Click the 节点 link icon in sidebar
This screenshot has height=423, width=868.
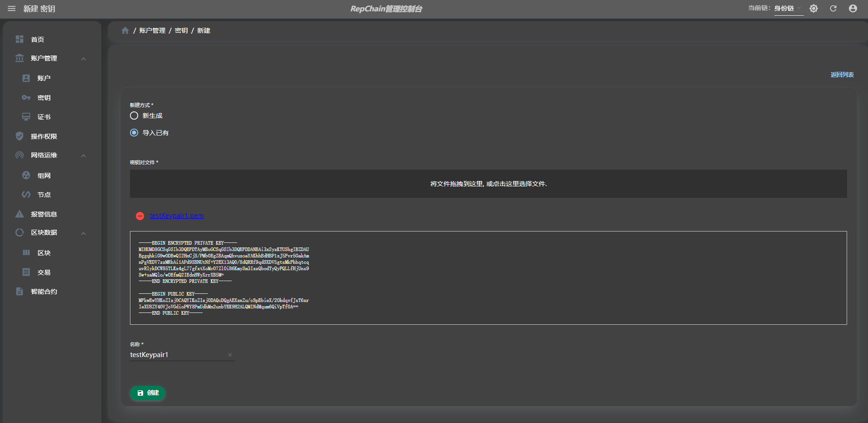26,195
